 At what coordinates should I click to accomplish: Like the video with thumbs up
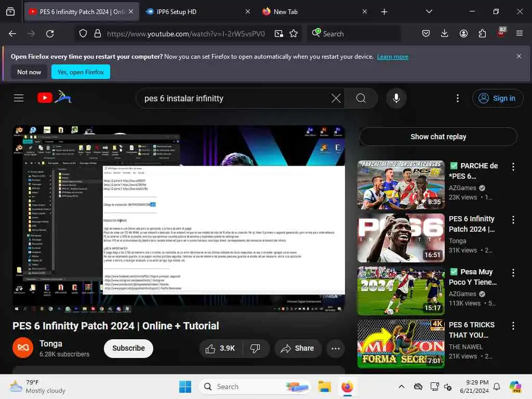221,349
